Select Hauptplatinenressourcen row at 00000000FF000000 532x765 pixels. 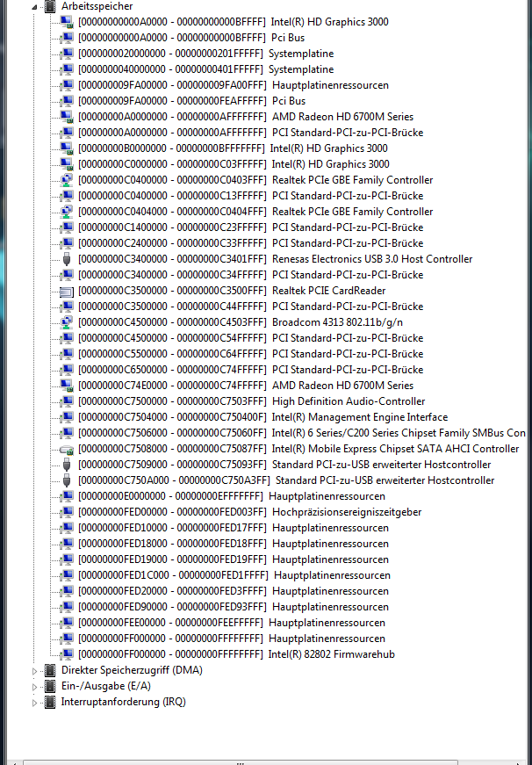coord(232,639)
